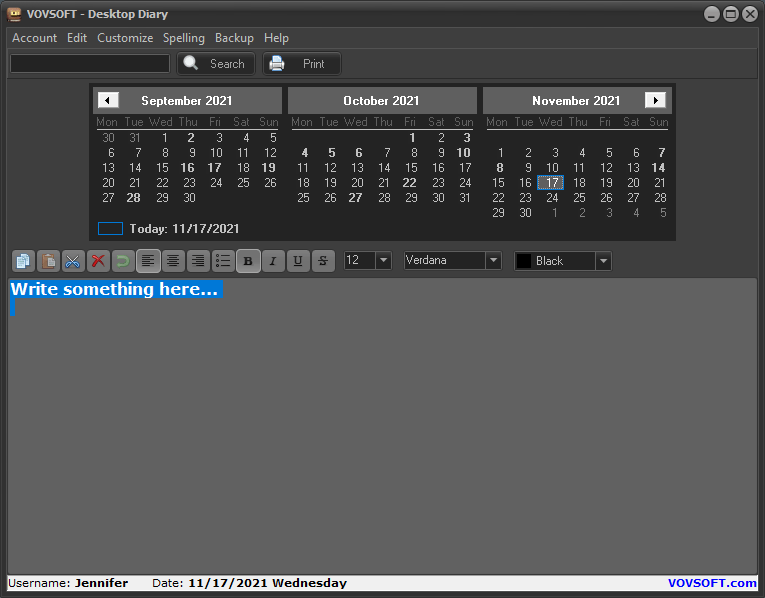This screenshot has width=765, height=598.
Task: Click the Copy icon in formatting toolbar
Action: tap(23, 261)
